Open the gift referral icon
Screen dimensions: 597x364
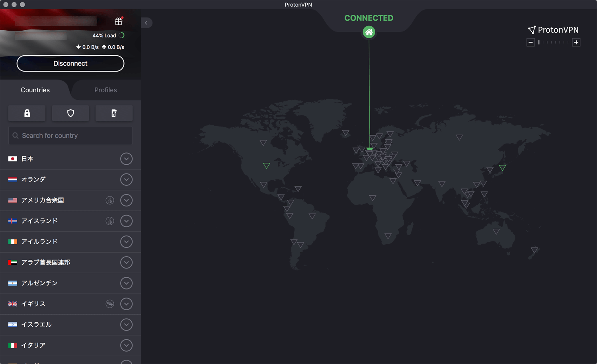point(119,21)
